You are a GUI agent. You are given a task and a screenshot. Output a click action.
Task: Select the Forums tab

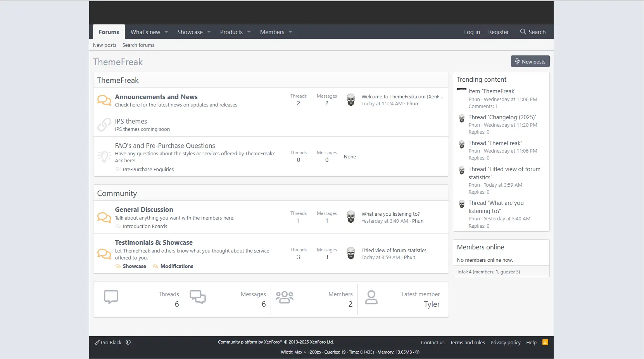tap(109, 32)
